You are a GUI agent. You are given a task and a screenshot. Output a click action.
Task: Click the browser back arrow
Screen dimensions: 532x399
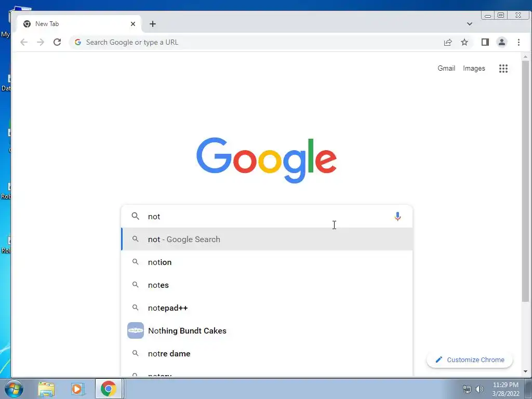coord(24,42)
